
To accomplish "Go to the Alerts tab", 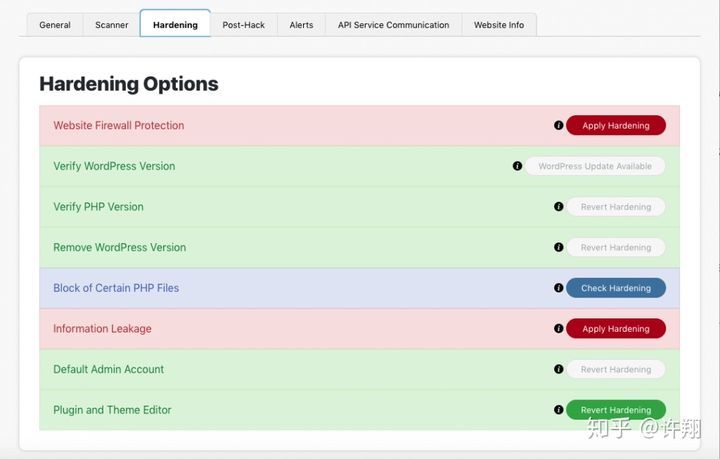I will click(x=301, y=25).
